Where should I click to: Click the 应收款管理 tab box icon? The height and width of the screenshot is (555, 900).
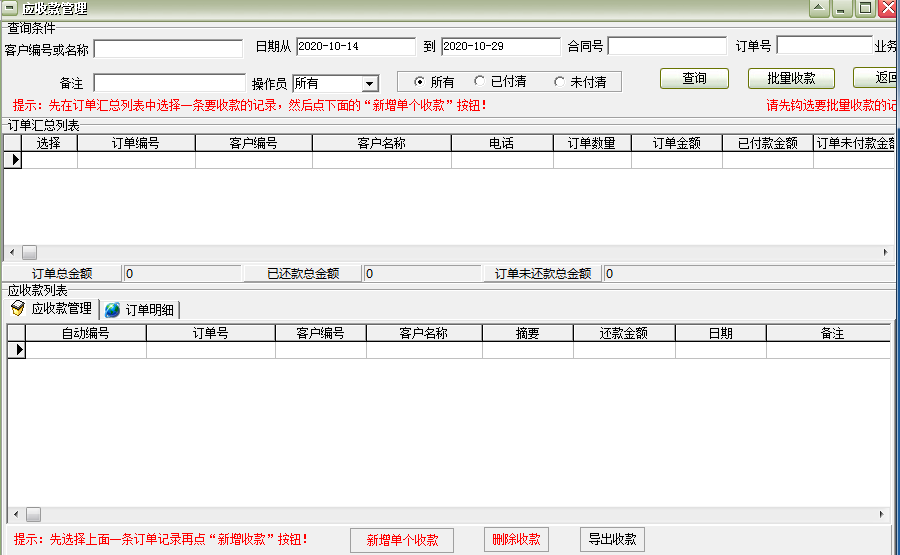point(18,309)
